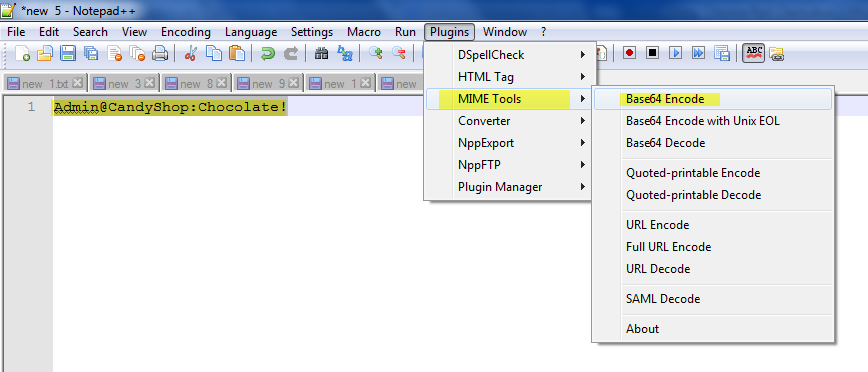Expand the DSpellCheck submenu arrow
This screenshot has height=372, width=868.
point(583,55)
